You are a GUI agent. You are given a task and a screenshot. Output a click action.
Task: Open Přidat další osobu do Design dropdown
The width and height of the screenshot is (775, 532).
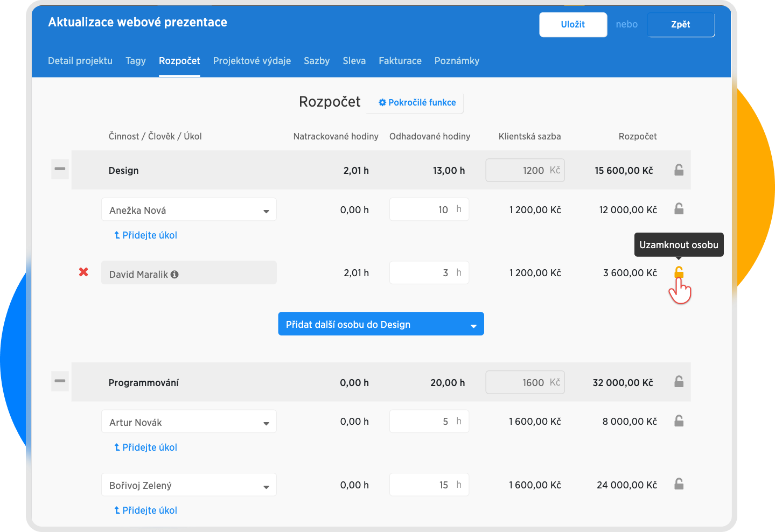[381, 324]
